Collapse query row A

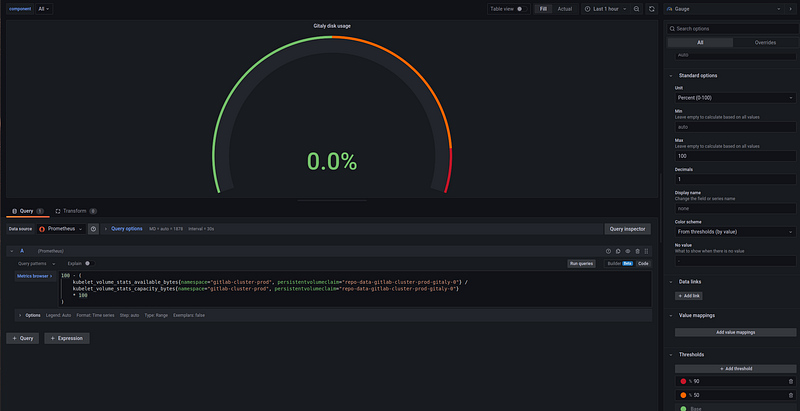(x=12, y=251)
